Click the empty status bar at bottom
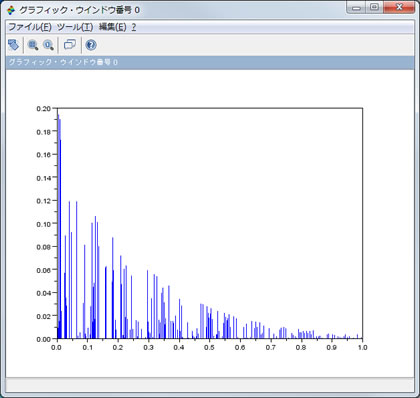 click(210, 386)
